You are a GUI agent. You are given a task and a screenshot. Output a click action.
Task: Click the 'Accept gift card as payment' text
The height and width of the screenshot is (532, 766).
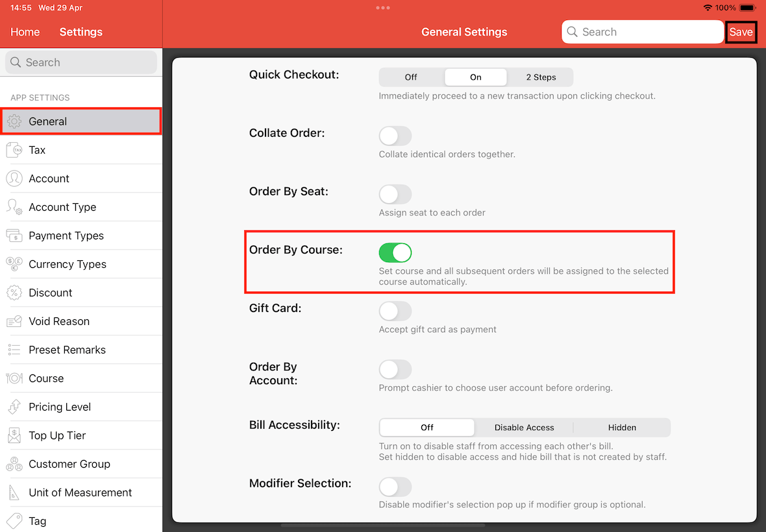(x=438, y=330)
